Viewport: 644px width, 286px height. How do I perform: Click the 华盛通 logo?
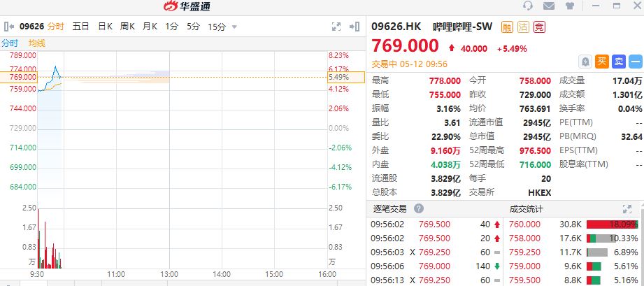(187, 6)
